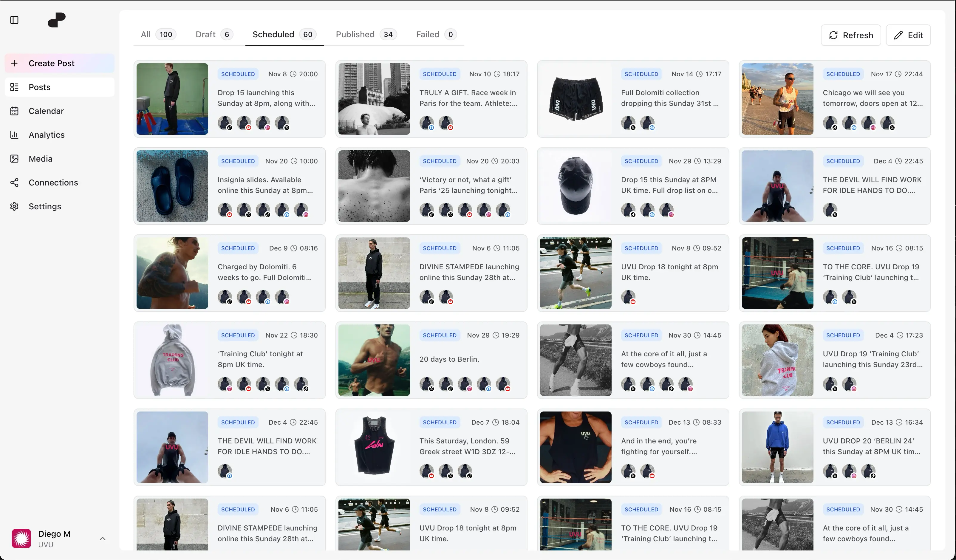Screen dimensions: 956x560
Task: Switch to the Published tab
Action: tap(355, 34)
